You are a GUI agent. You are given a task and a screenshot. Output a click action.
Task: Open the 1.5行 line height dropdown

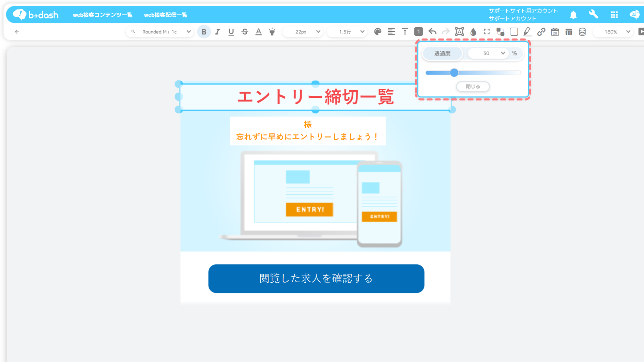click(347, 32)
